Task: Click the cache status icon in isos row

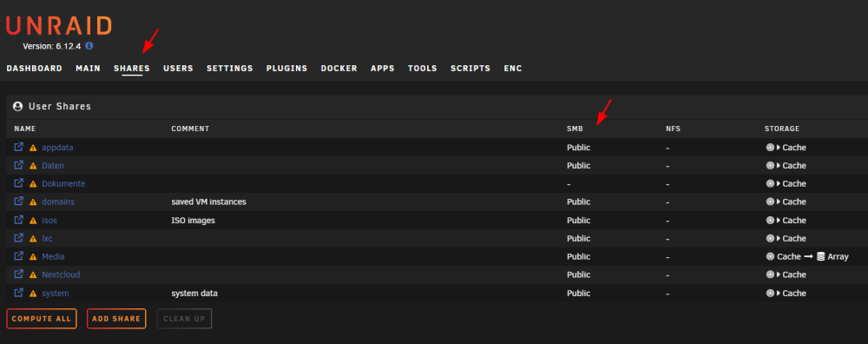Action: click(770, 221)
